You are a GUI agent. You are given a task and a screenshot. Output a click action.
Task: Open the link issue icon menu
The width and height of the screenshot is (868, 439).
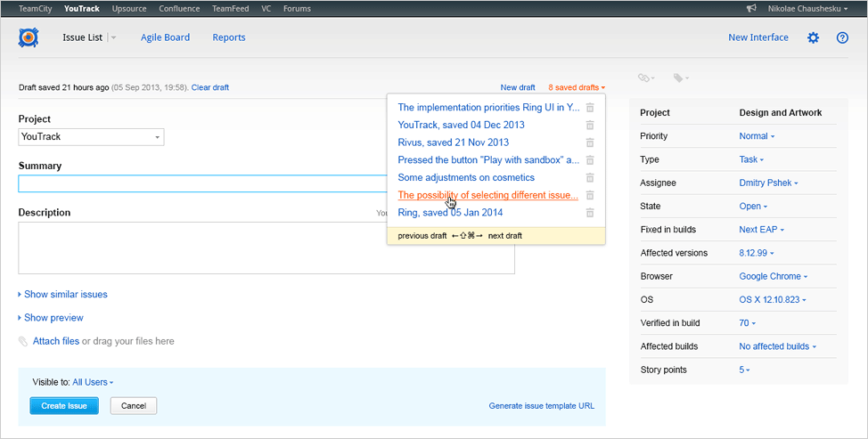(x=646, y=78)
